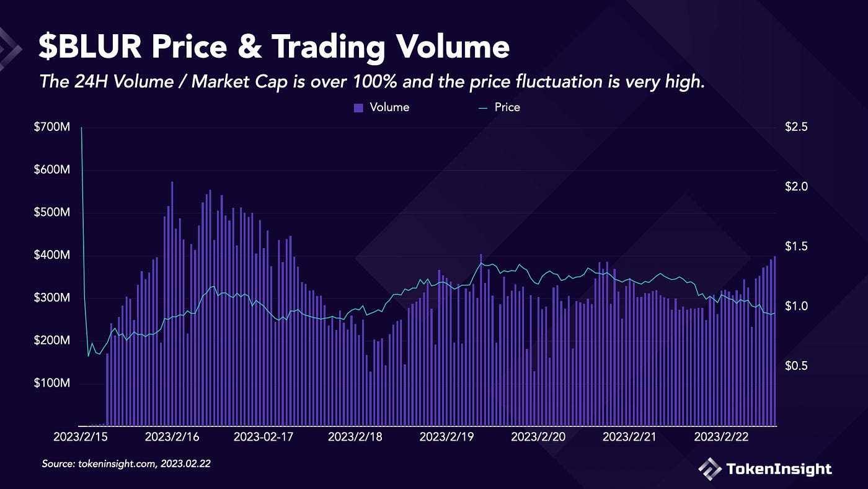Click the subtitle about 24H Volume / Market Cap

tap(371, 81)
